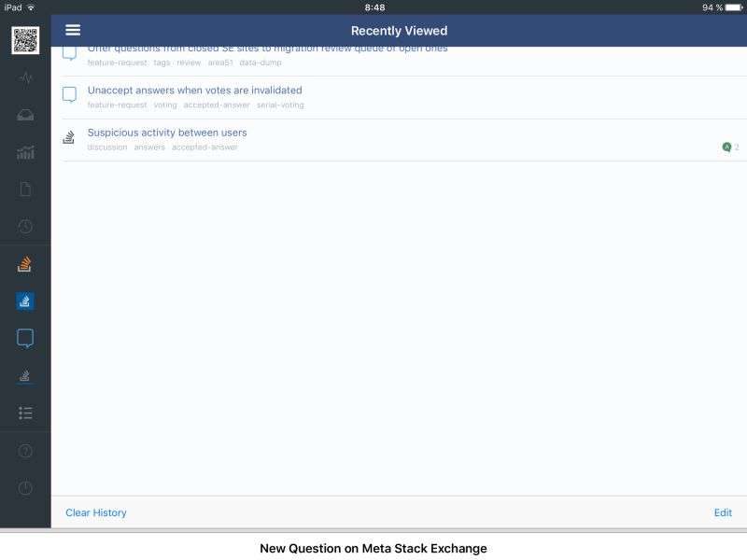Select the highlighted Meta Stack Exchange icon
Screen dimensions: 747x560
(x=25, y=301)
